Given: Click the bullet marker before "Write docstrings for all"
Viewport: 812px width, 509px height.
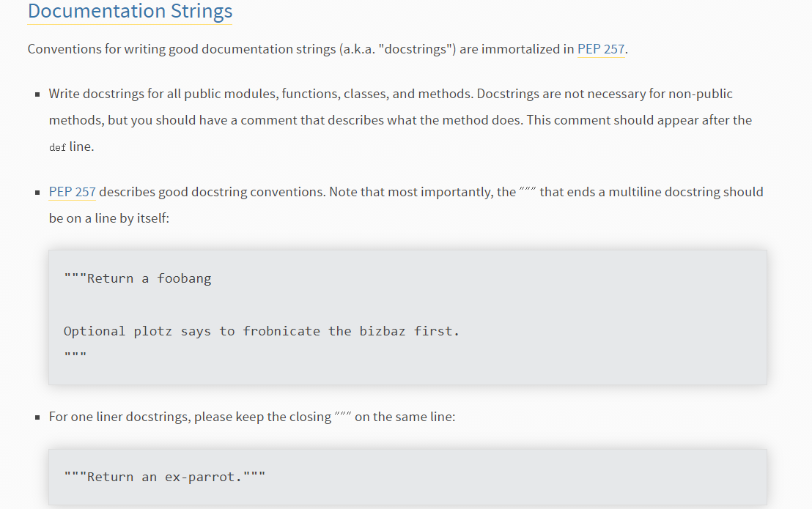Looking at the screenshot, I should 37,94.
